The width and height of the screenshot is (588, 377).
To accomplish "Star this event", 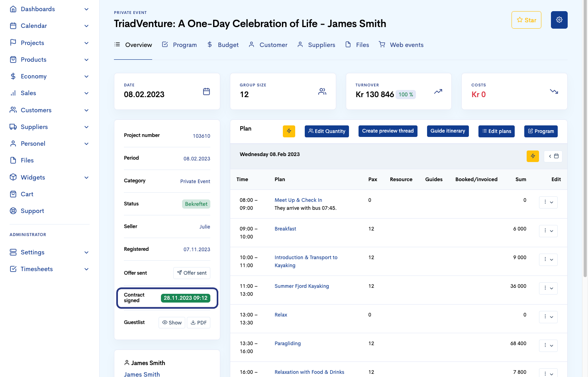I will pos(526,20).
